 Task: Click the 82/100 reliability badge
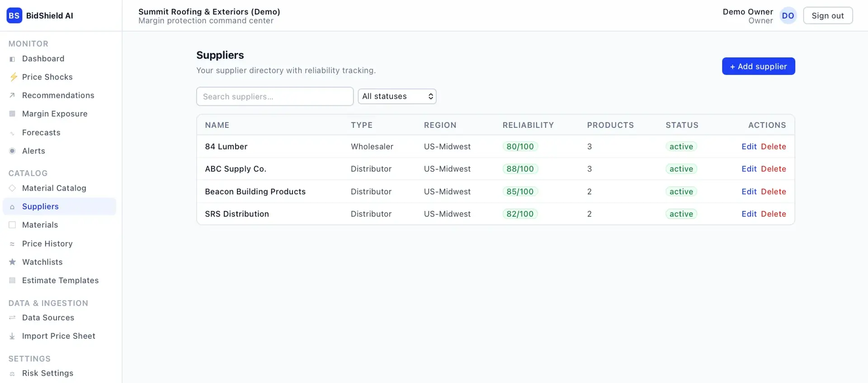[x=520, y=214]
